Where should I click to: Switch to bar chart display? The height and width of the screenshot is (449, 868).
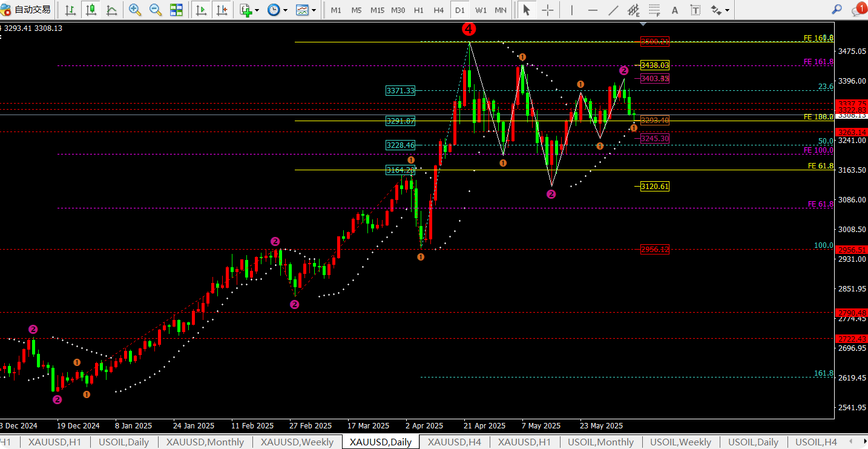point(71,10)
